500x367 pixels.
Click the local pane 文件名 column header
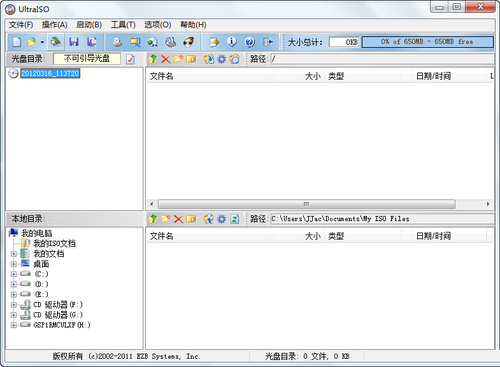[210, 236]
